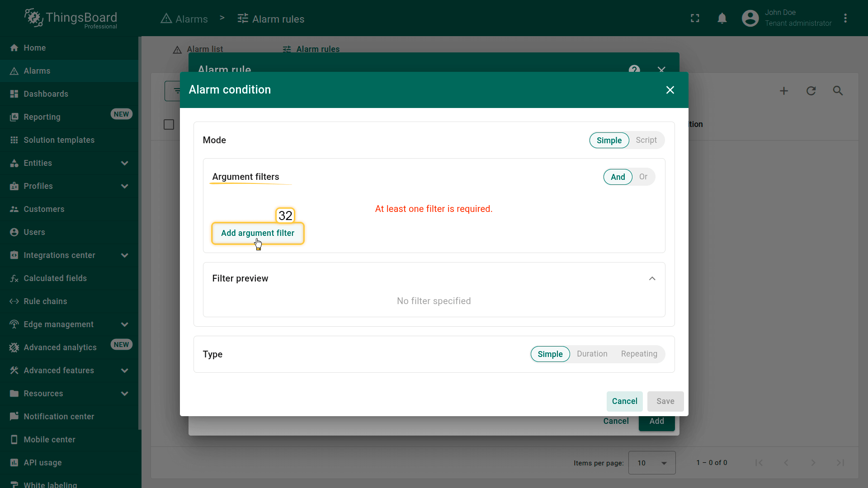Toggle fullscreen mode icon
This screenshot has height=488, width=868.
pos(695,18)
